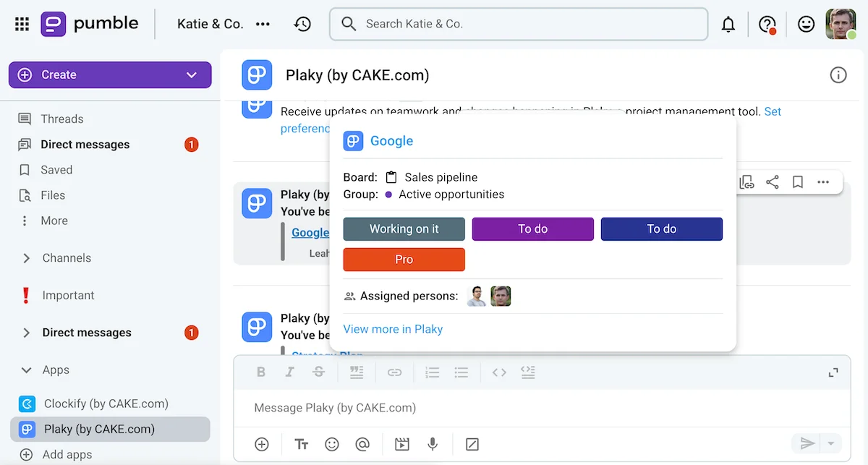Open emoji picker in composer
Viewport: 868px width, 465px height.
coord(332,444)
